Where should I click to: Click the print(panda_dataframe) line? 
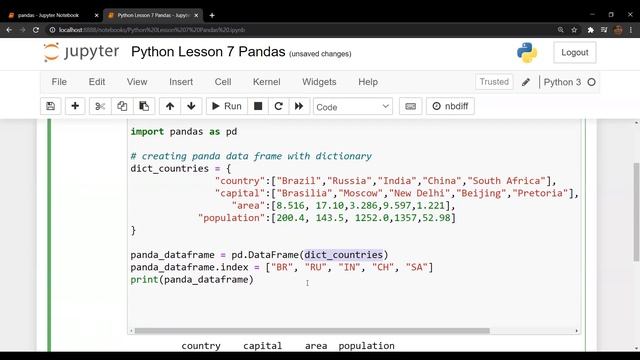point(192,280)
